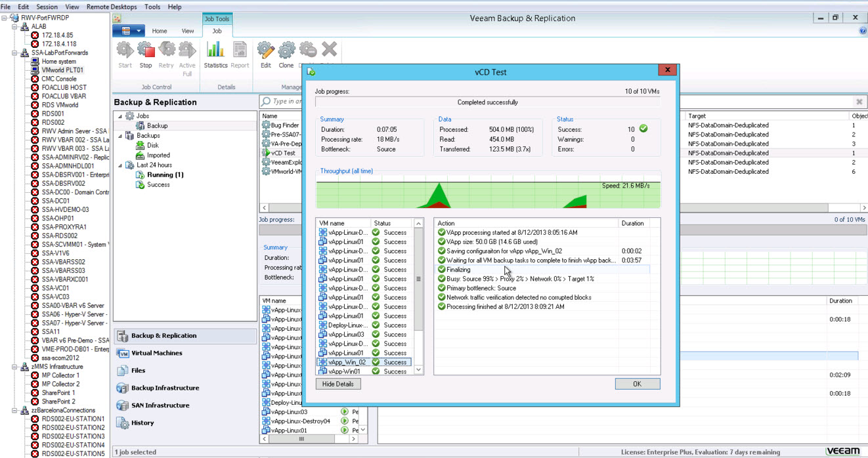Open the SSA-DC01 connection
This screenshot has height=458, width=868.
click(x=56, y=201)
